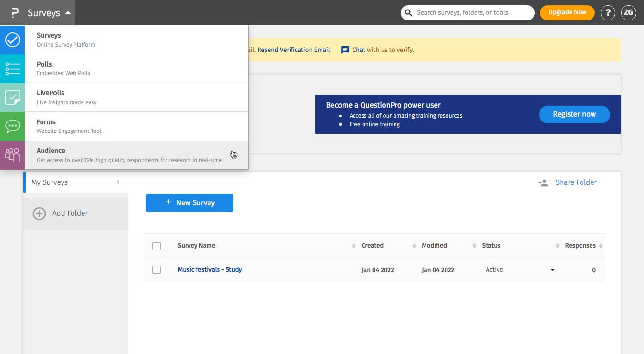Screen dimensions: 644x354
Task: Check the select-all checkbox in table header
Action: 156,246
